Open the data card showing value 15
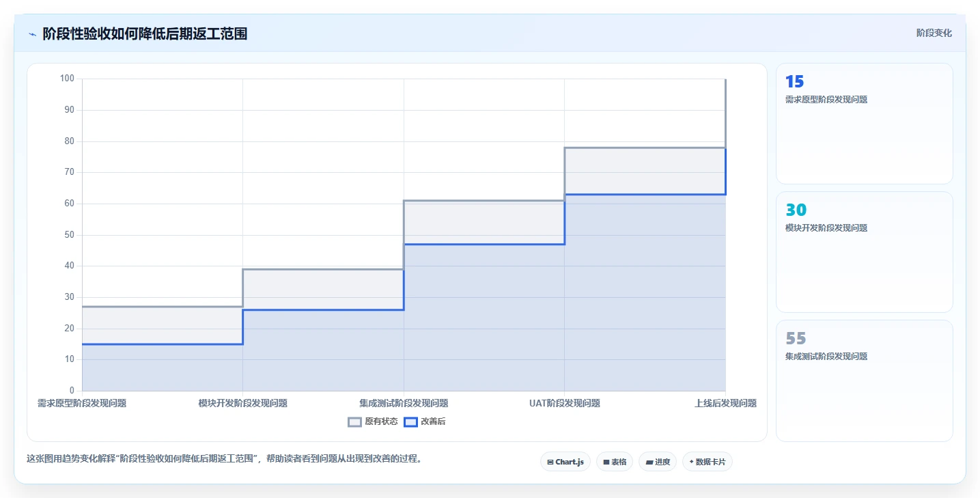 [864, 124]
